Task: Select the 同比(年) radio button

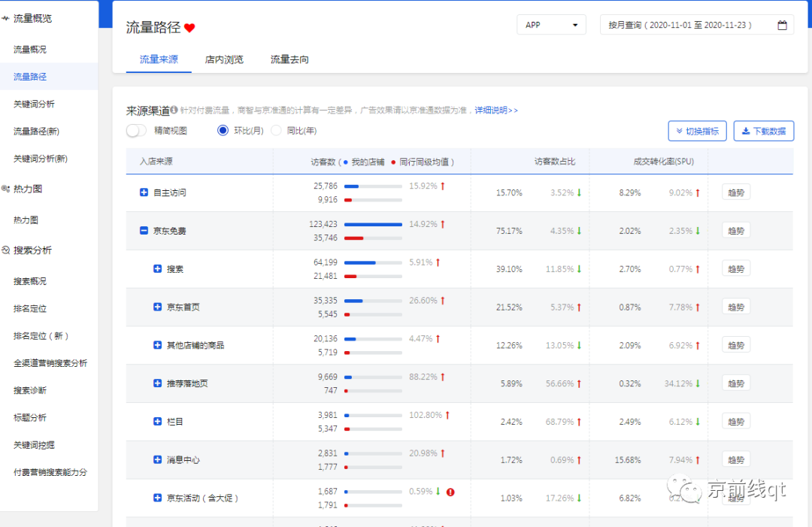Action: click(x=277, y=131)
